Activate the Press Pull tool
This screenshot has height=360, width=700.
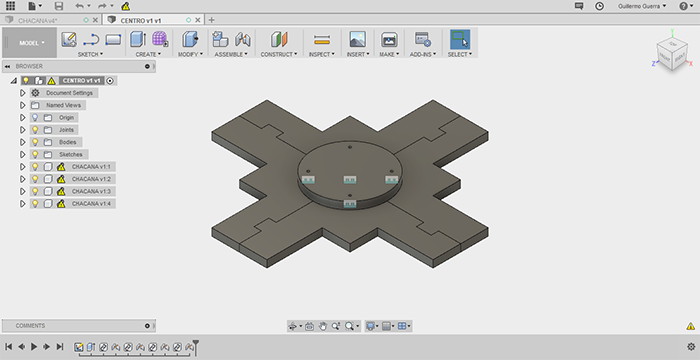(x=190, y=39)
